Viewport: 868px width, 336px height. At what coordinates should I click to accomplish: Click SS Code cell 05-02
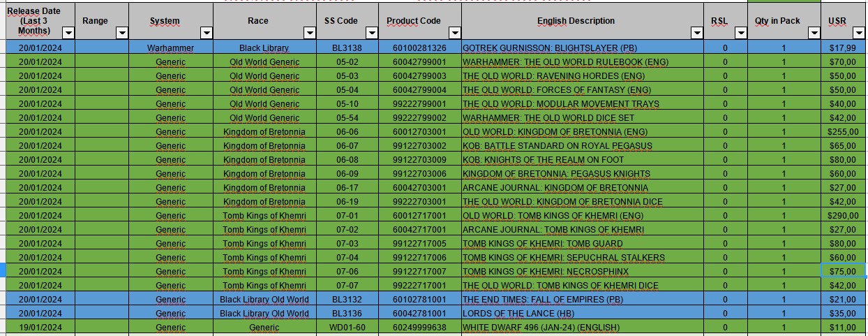point(347,61)
